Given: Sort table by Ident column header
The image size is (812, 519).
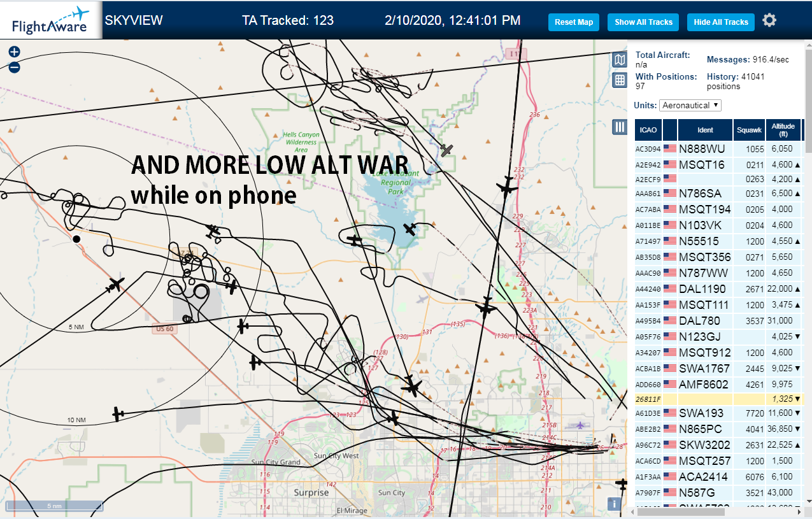Looking at the screenshot, I should pos(705,130).
